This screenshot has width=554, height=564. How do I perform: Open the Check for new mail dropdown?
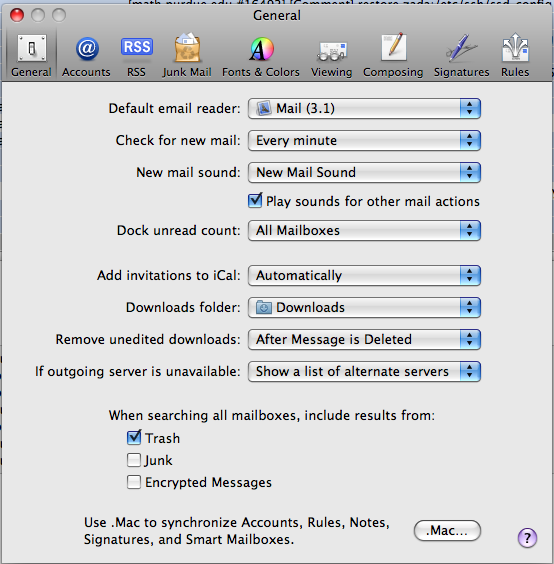(x=364, y=140)
